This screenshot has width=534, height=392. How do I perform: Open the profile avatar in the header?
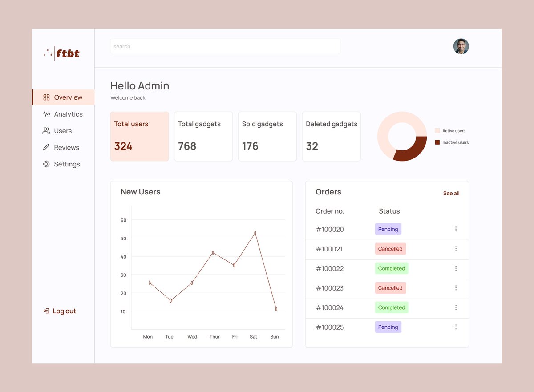click(461, 46)
